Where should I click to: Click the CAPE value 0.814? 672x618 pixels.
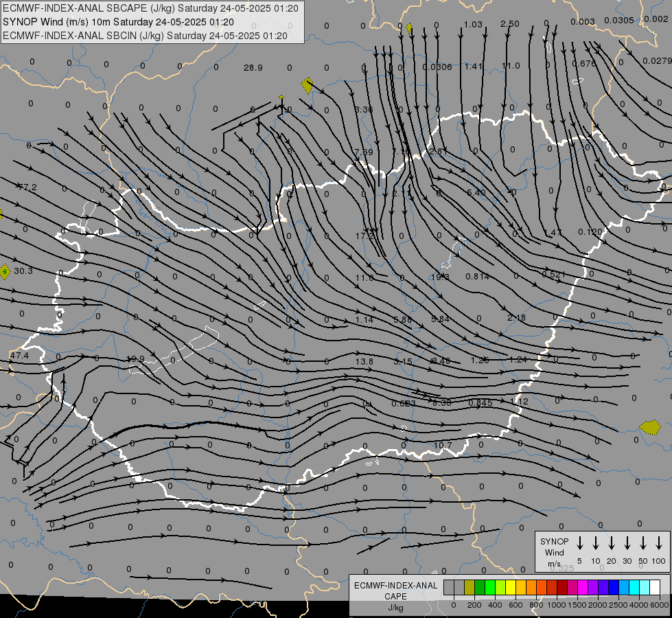(x=478, y=277)
